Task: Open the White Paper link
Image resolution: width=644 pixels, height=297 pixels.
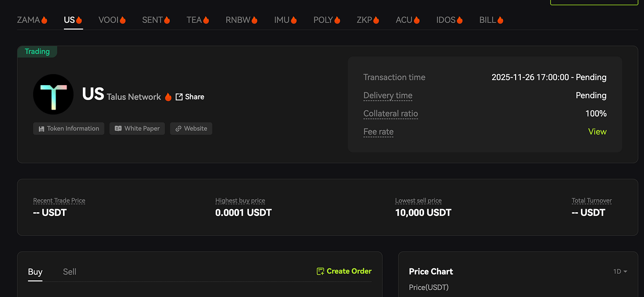Action: coord(137,128)
